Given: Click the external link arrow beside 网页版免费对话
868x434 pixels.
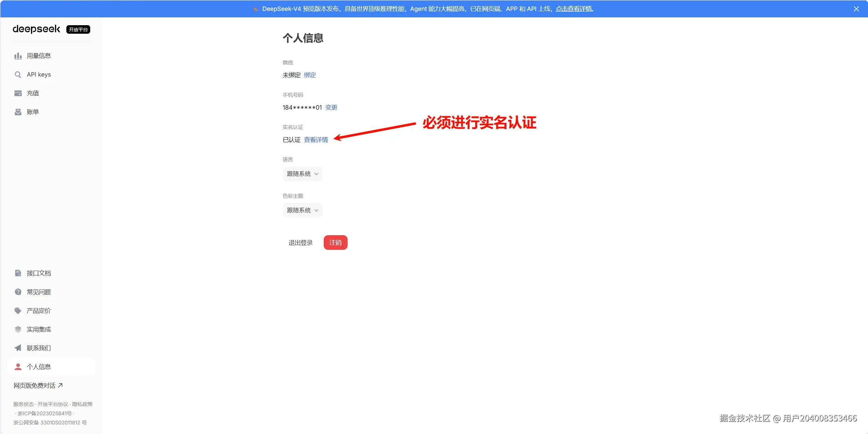Looking at the screenshot, I should pyautogui.click(x=60, y=385).
